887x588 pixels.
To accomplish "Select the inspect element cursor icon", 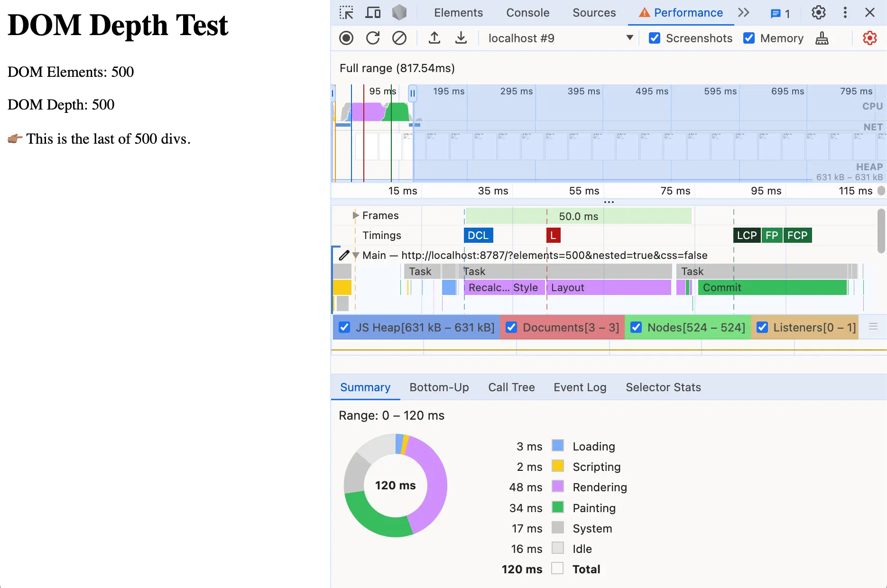I will (x=346, y=13).
